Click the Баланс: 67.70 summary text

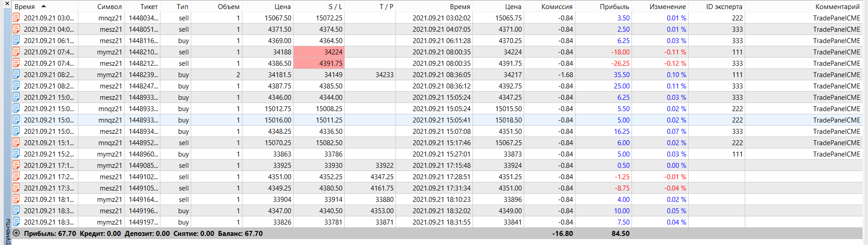click(x=241, y=234)
